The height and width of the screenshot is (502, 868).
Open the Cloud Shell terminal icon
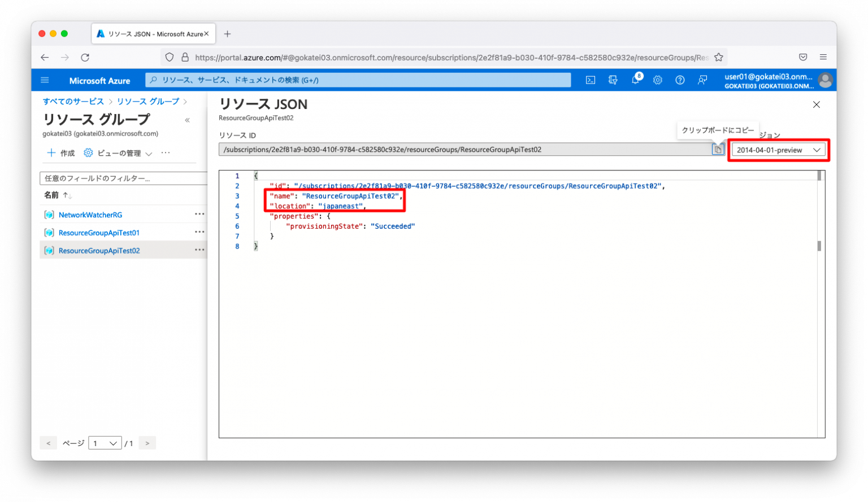pos(590,80)
